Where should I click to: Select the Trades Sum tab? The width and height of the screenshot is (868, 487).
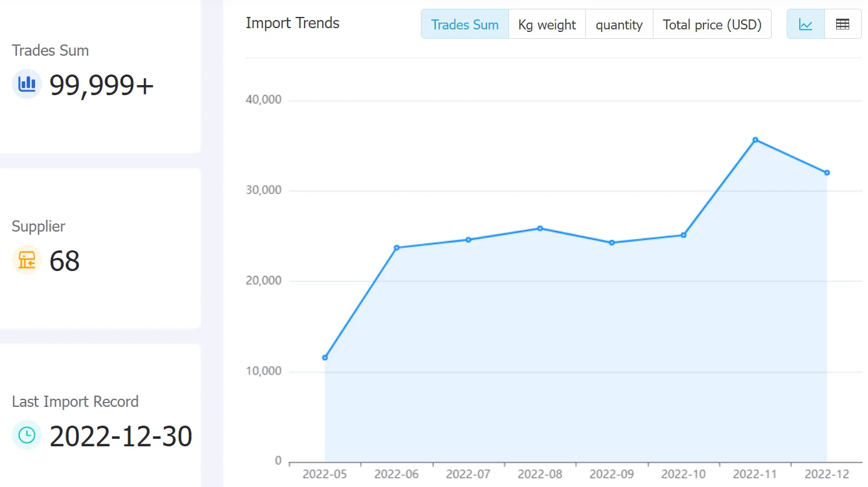coord(465,24)
